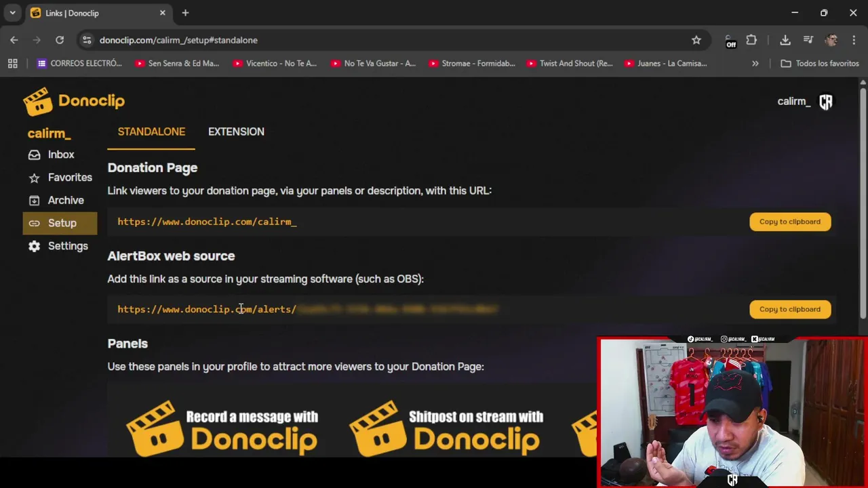Close the Links | Donoclip tab
The height and width of the screenshot is (488, 868).
tap(163, 13)
